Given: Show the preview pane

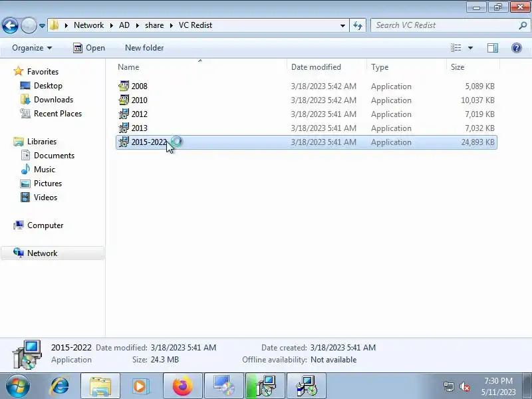Looking at the screenshot, I should click(492, 48).
